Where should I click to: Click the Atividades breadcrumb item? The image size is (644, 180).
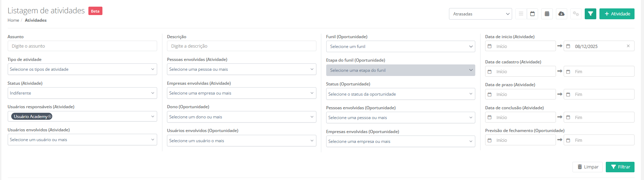click(36, 20)
